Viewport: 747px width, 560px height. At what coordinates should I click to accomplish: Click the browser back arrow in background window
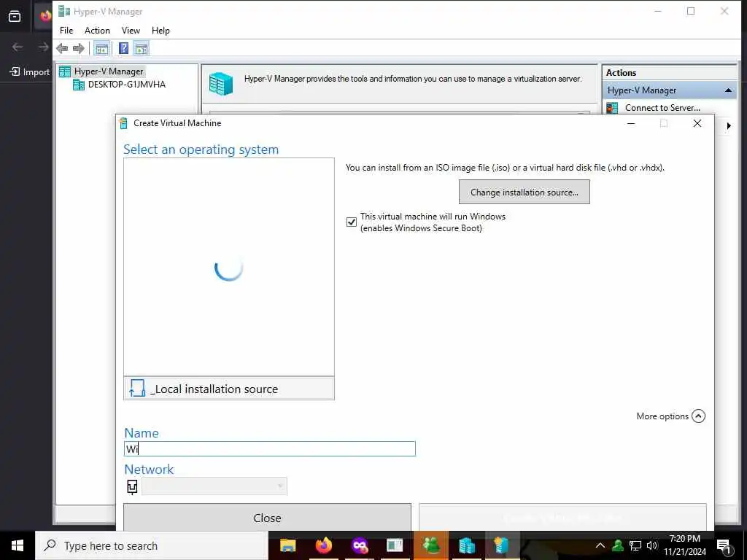[18, 47]
